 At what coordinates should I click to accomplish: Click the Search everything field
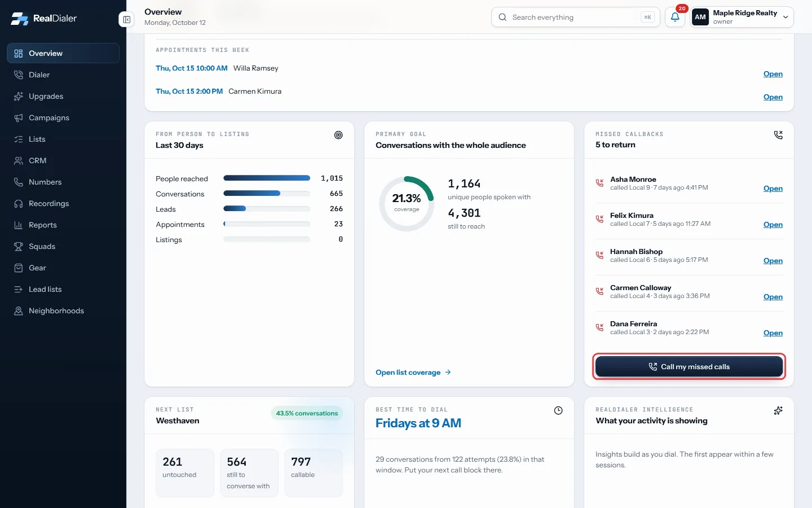point(576,17)
